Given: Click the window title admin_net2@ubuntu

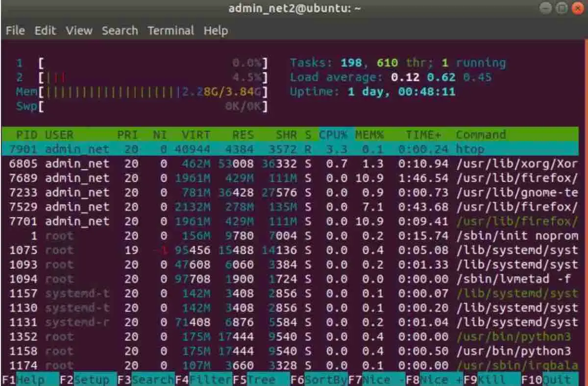Looking at the screenshot, I should click(x=295, y=9).
